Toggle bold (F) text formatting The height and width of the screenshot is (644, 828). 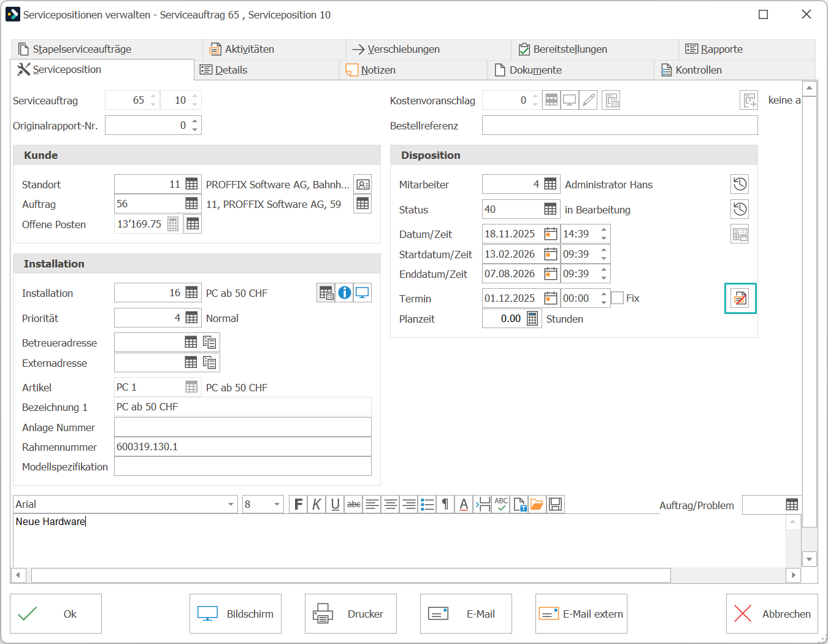pyautogui.click(x=298, y=504)
